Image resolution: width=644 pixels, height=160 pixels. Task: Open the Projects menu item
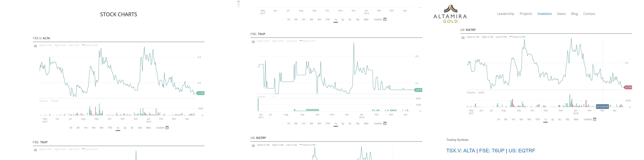(x=526, y=14)
